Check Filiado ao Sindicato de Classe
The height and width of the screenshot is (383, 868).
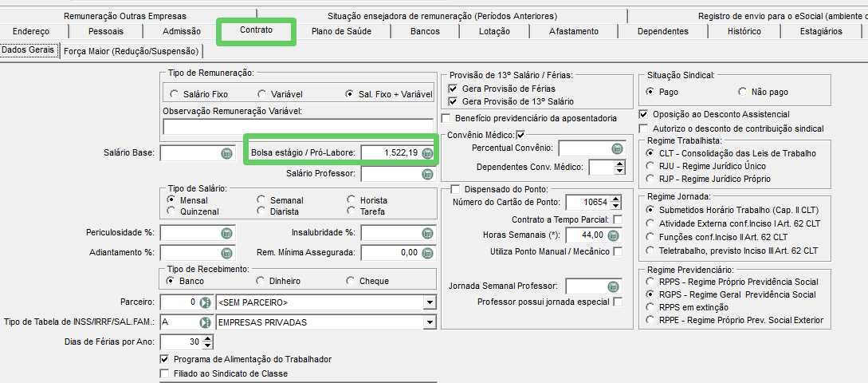(x=164, y=373)
